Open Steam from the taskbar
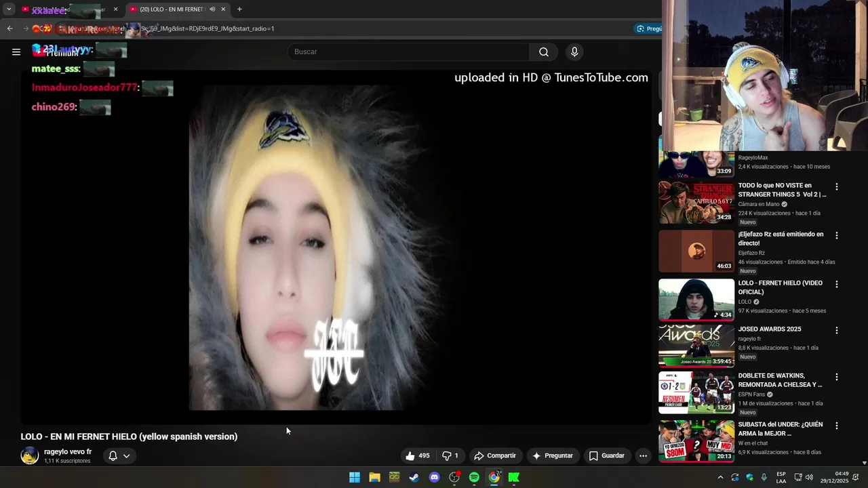 pyautogui.click(x=414, y=477)
